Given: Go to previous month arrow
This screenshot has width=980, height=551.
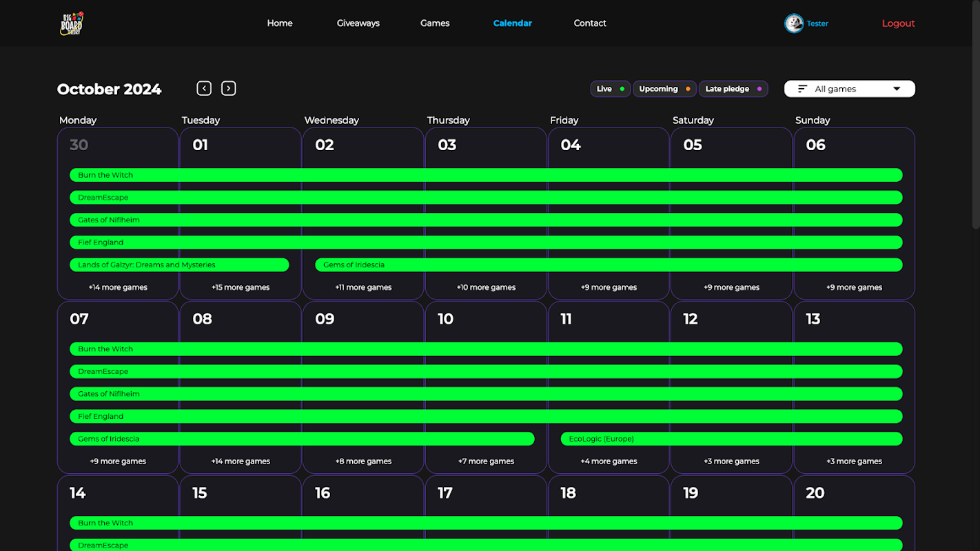Looking at the screenshot, I should [x=204, y=88].
